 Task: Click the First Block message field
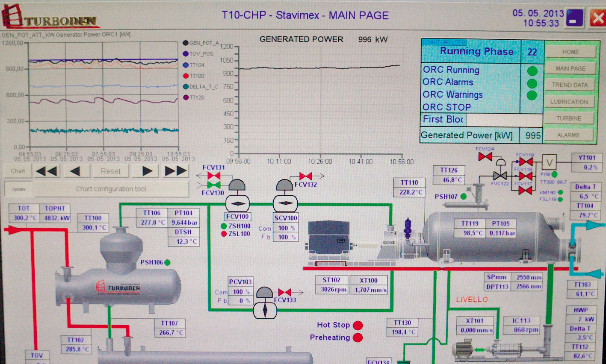503,120
